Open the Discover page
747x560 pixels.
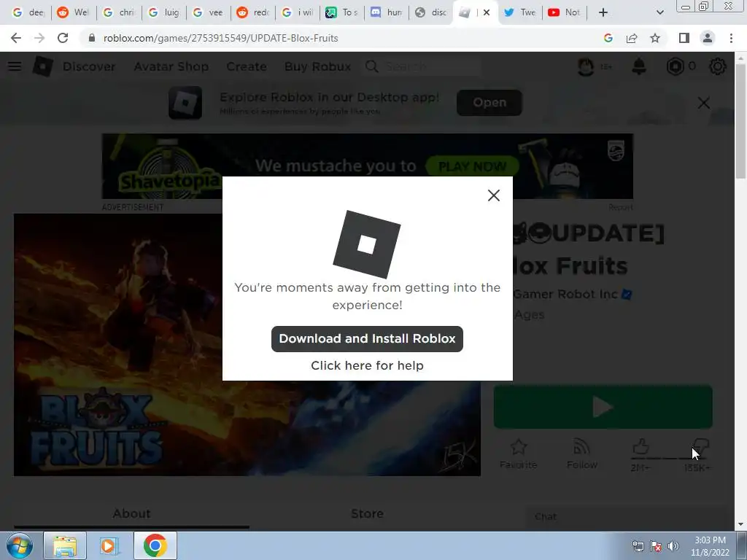[89, 66]
